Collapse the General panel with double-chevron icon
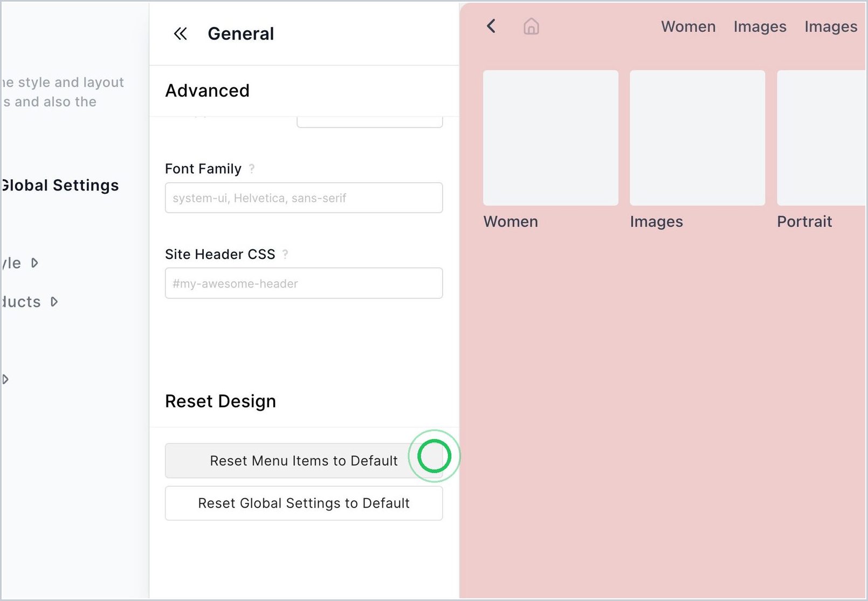Viewport: 868px width, 601px height. 180,34
